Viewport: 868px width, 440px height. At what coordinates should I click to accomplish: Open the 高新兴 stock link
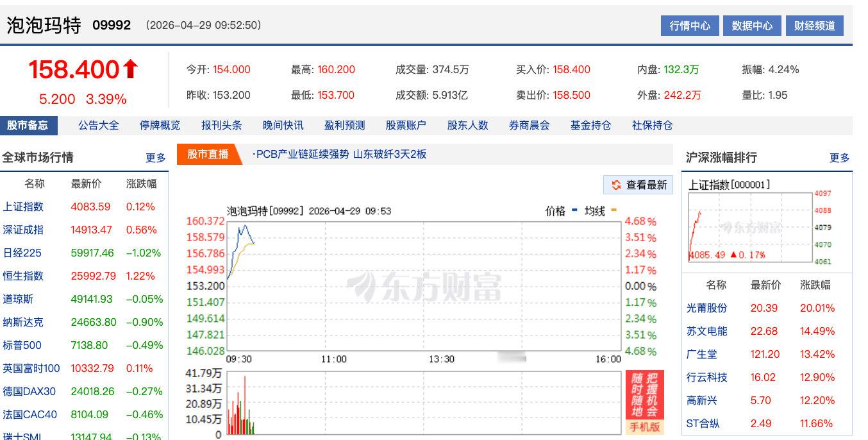(x=702, y=400)
